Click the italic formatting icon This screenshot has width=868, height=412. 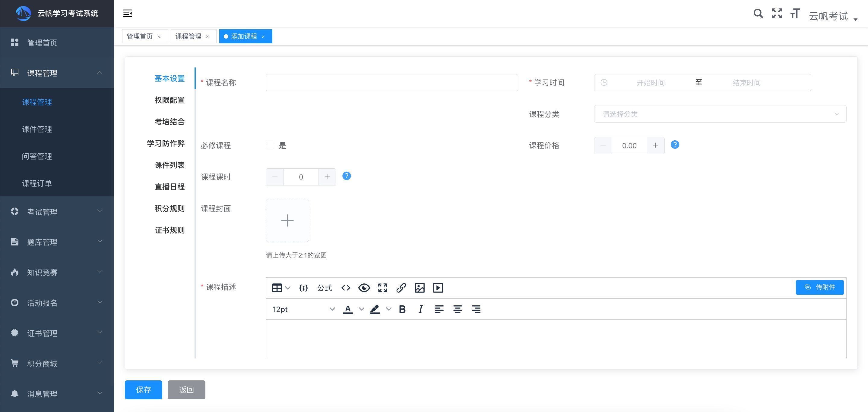pyautogui.click(x=420, y=309)
